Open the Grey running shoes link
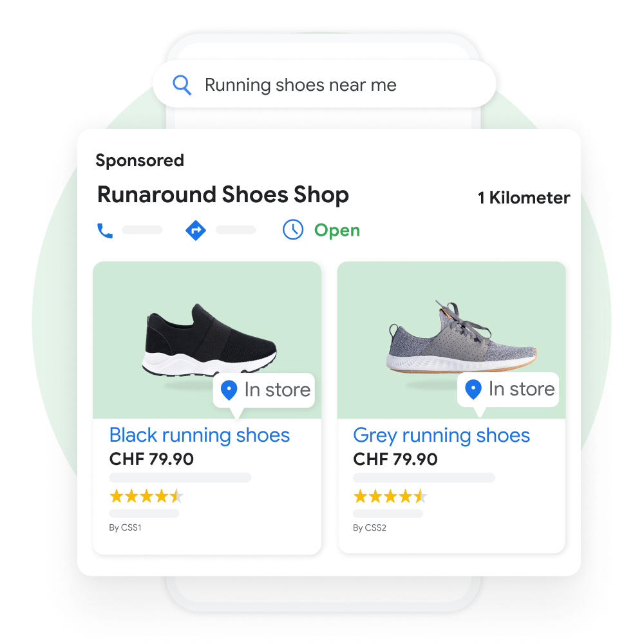Image resolution: width=644 pixels, height=644 pixels. 442,436
